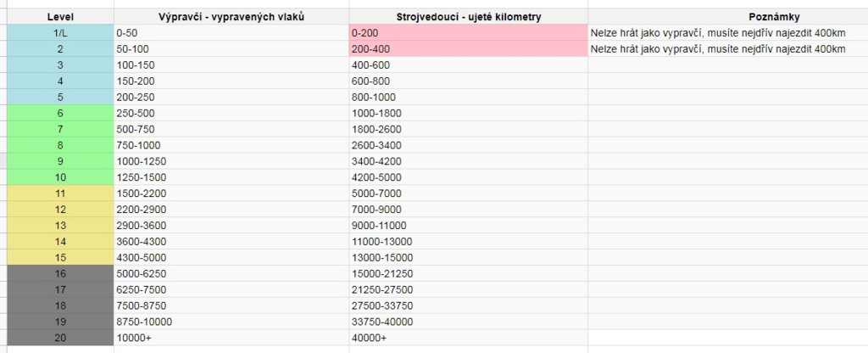Click the 4300-5000 dispatched trains cell
The image size is (868, 353).
coord(231,258)
